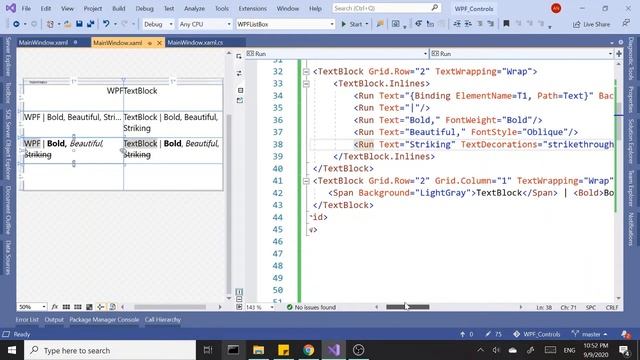Image resolution: width=640 pixels, height=360 pixels.
Task: Click the Visual Studio notifications bell icon
Action: pyautogui.click(x=626, y=334)
